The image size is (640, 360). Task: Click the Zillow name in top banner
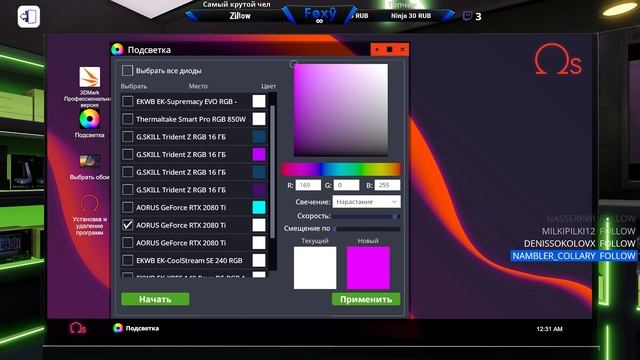tap(240, 16)
